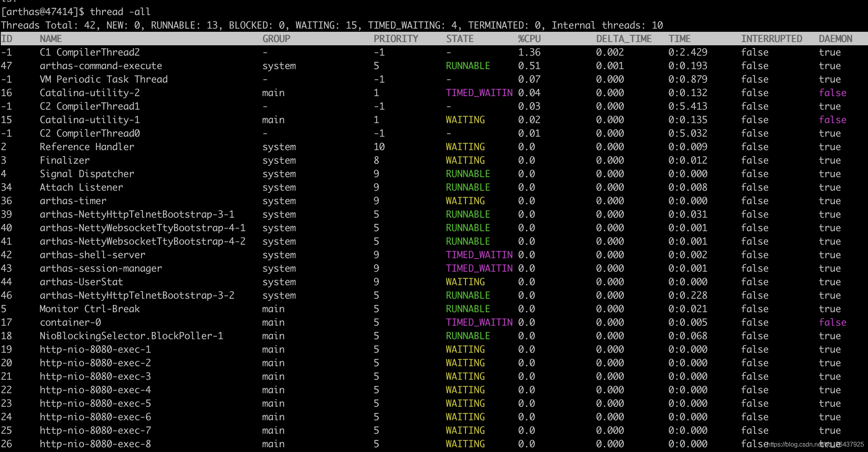Select 'arthas-NettyWebsocketTtyBootstrap-4-2' thread name
The image size is (868, 452).
tap(143, 241)
